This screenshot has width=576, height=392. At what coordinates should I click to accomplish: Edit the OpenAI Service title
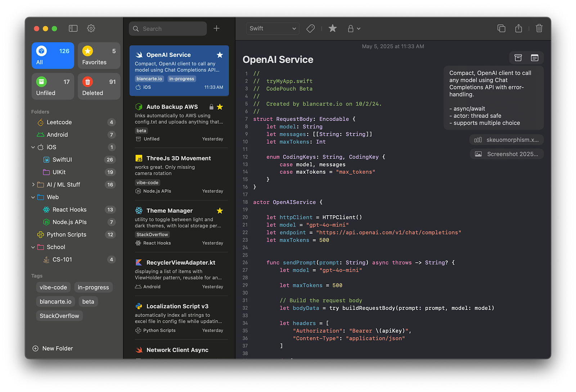pos(278,59)
